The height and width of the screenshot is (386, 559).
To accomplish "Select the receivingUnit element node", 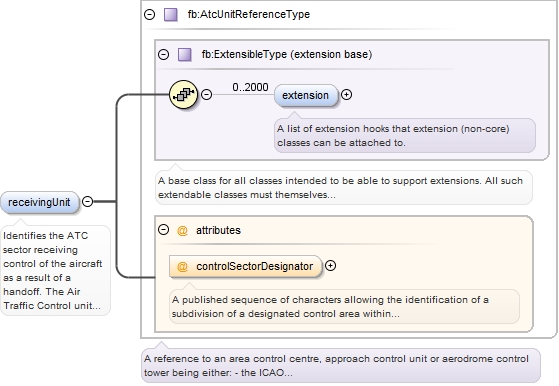I will click(x=39, y=202).
